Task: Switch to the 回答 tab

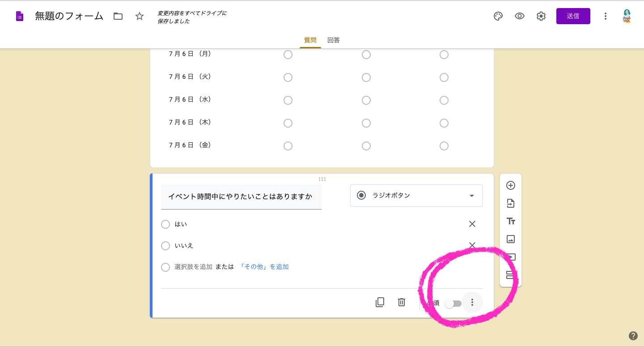Action: pos(334,40)
